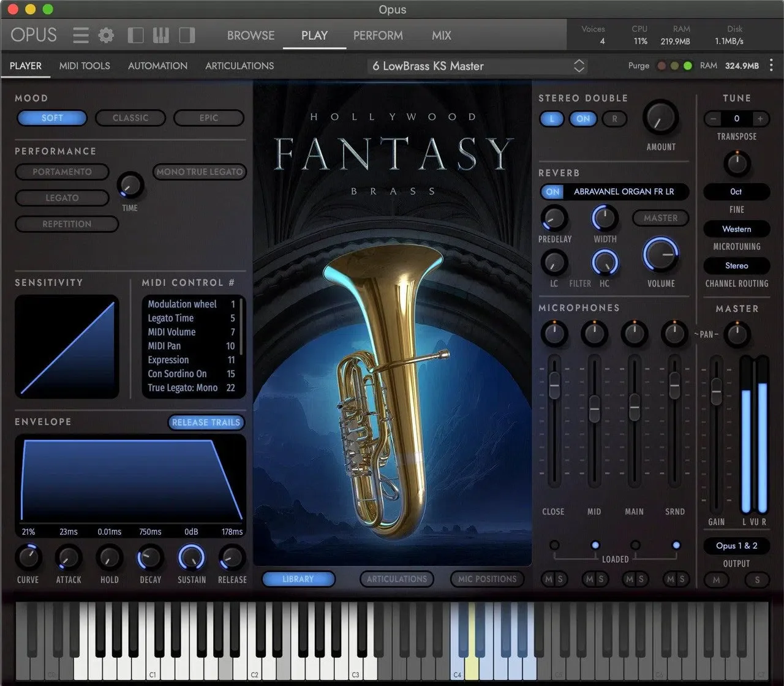Viewport: 784px width, 686px height.
Task: Show the Mic Positions view
Action: (488, 579)
